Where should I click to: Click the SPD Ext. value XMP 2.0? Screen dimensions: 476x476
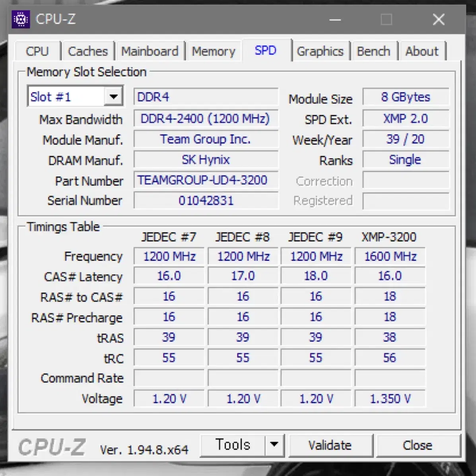click(406, 119)
